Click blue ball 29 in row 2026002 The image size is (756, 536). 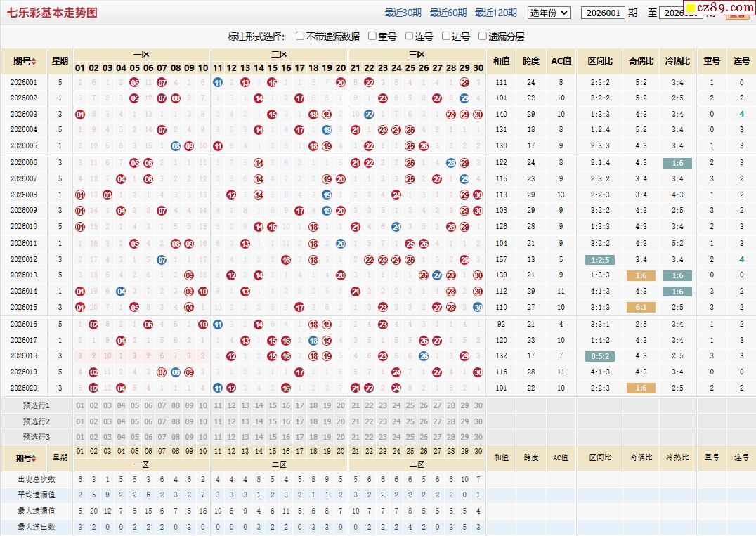click(x=464, y=98)
